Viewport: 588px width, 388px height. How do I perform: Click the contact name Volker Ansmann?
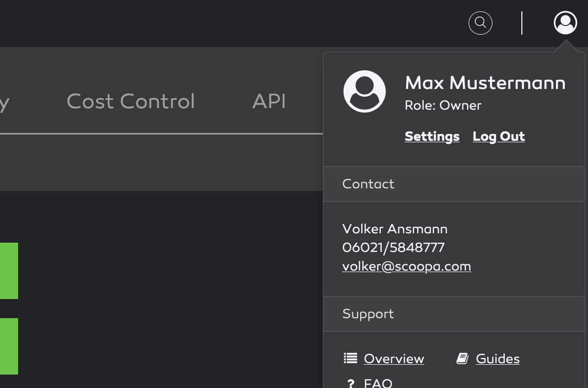(395, 229)
